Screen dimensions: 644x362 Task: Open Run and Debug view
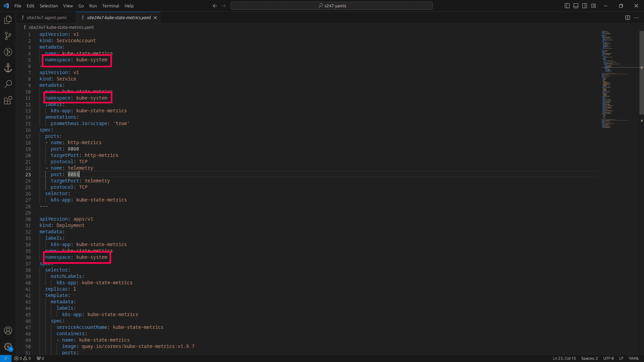[x=8, y=52]
